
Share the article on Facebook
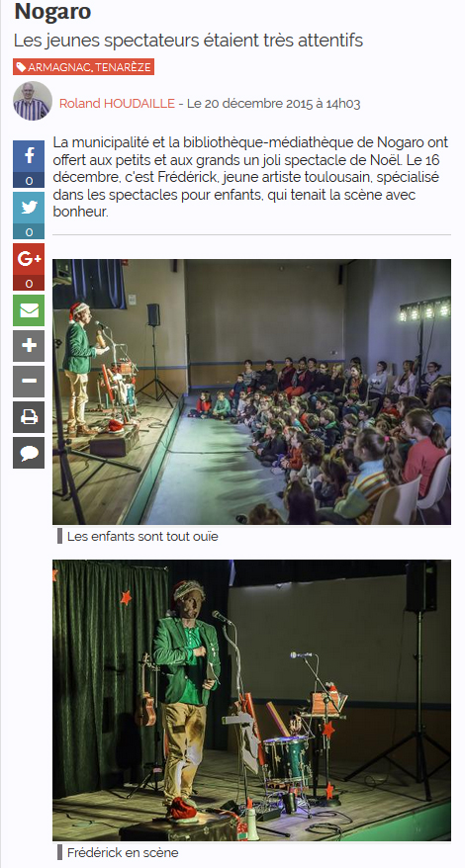tap(29, 156)
